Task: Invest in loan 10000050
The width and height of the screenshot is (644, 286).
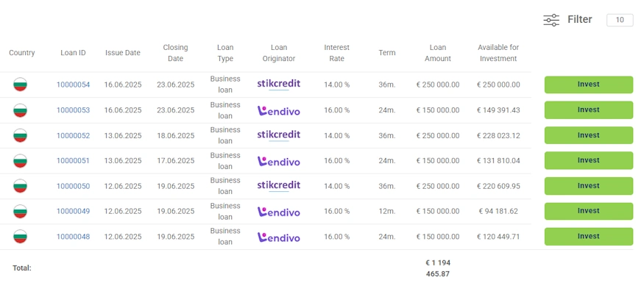Action: pyautogui.click(x=589, y=186)
